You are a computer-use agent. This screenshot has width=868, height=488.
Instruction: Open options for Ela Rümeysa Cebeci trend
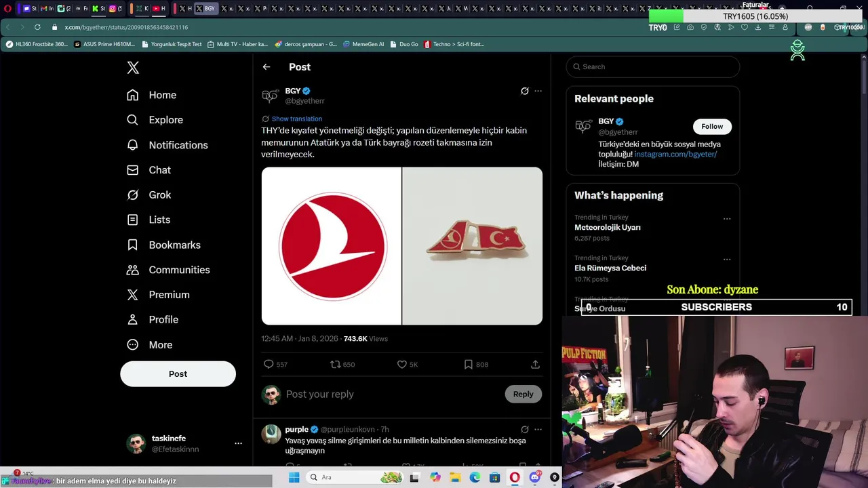pos(727,260)
